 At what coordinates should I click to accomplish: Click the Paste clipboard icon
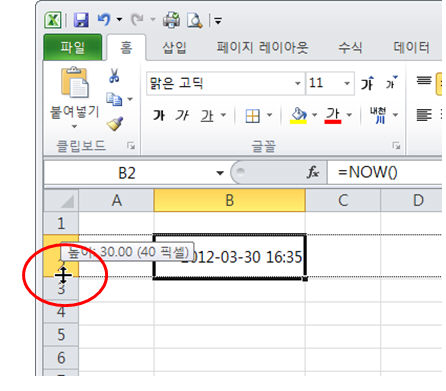[75, 82]
